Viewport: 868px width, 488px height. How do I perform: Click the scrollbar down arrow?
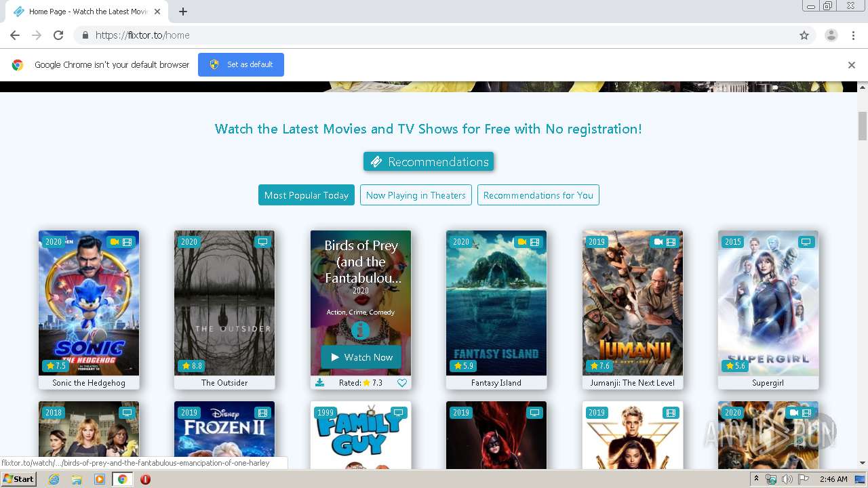(863, 464)
